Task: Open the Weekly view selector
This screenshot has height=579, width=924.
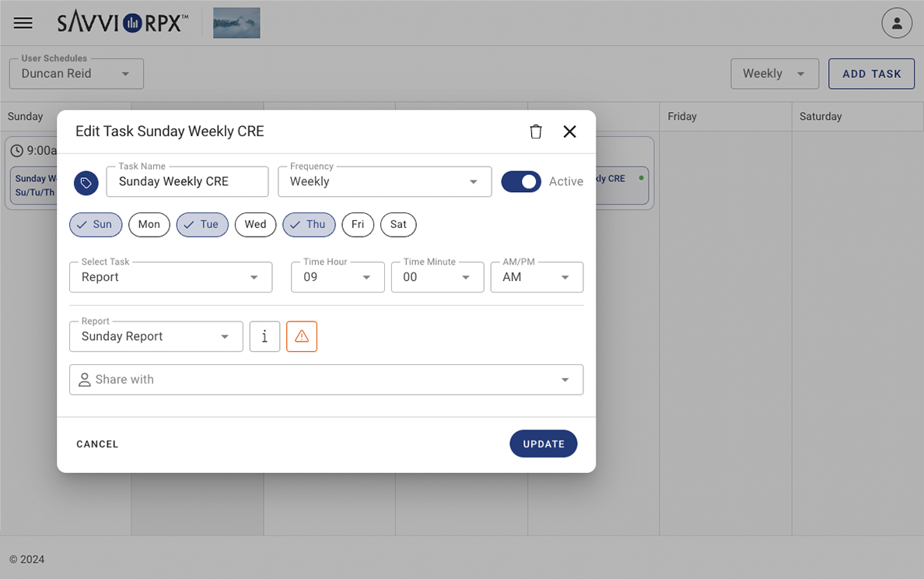Action: pos(775,73)
